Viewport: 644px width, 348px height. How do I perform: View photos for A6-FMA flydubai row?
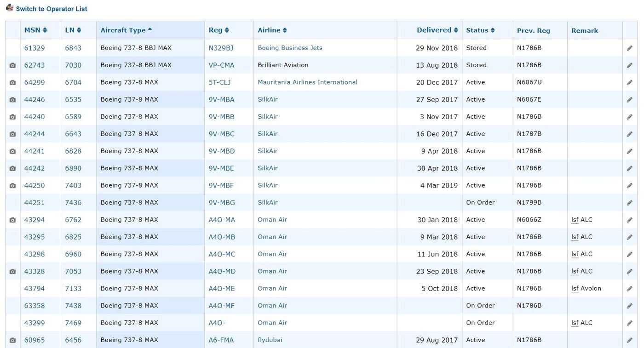point(12,341)
